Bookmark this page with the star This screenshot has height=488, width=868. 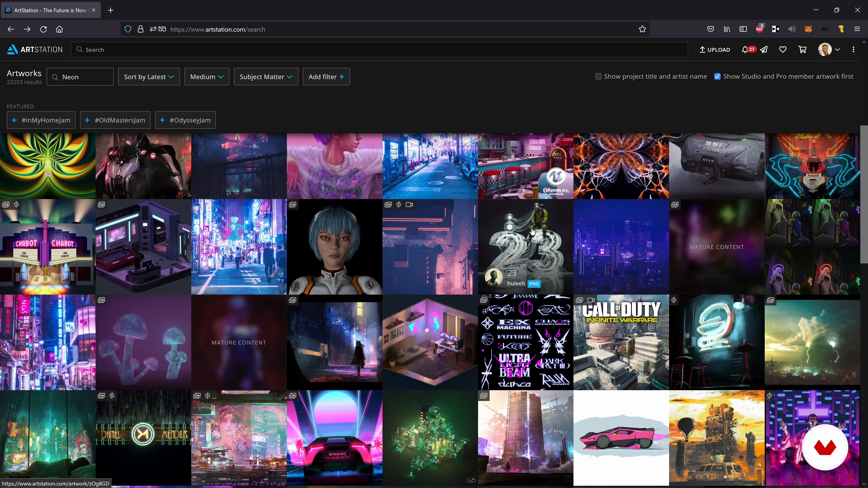click(642, 29)
